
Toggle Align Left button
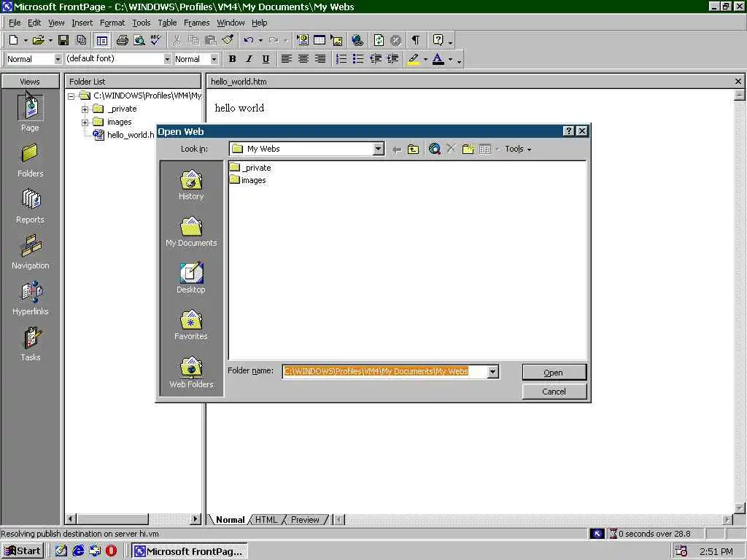pos(286,59)
